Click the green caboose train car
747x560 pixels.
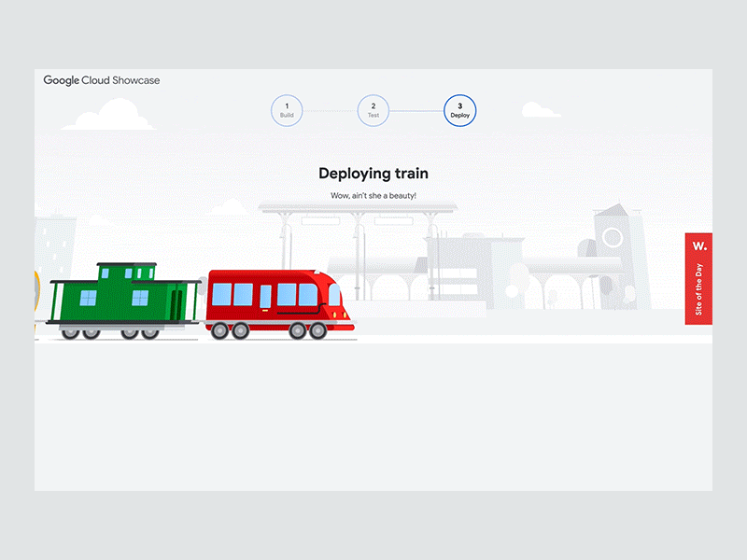(121, 294)
